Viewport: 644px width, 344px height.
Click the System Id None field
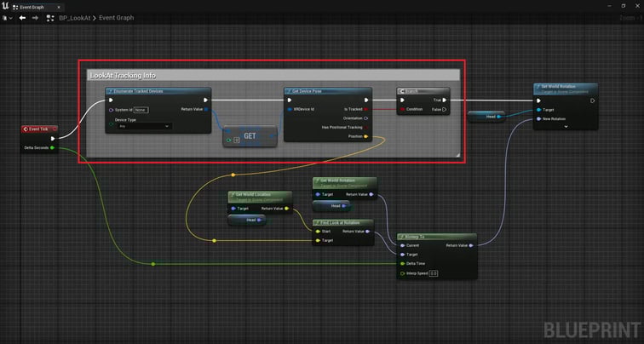tap(141, 110)
